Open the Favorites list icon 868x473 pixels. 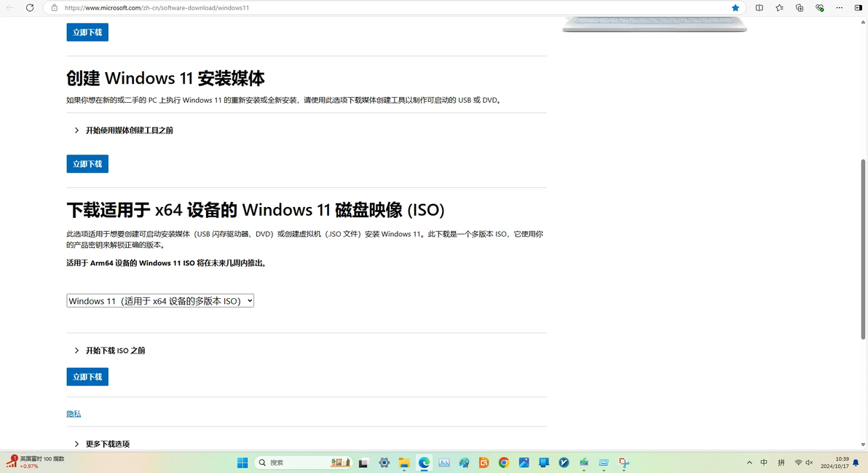coord(779,8)
